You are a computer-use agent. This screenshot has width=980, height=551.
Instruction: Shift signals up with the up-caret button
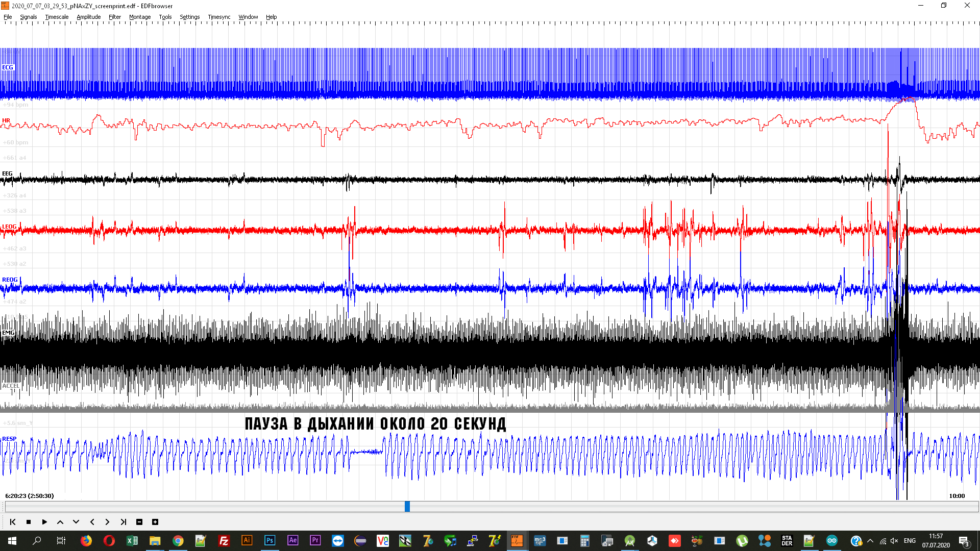tap(60, 522)
